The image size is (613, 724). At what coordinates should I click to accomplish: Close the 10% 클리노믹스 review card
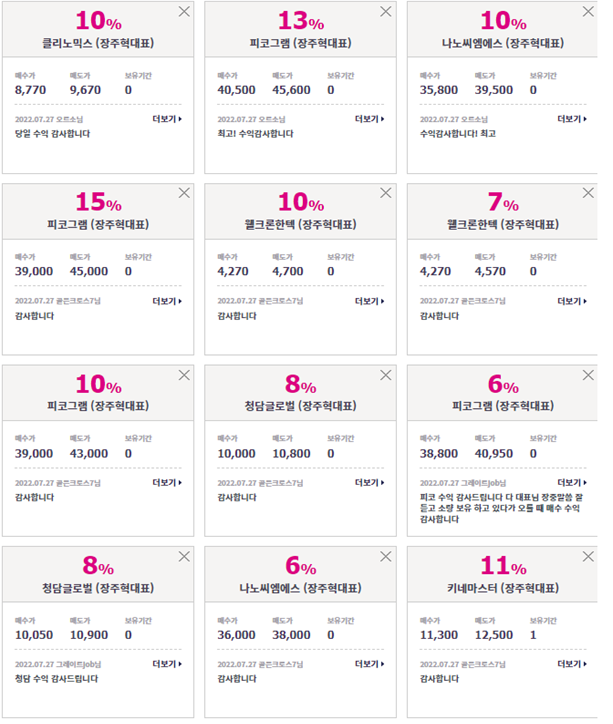pyautogui.click(x=184, y=12)
